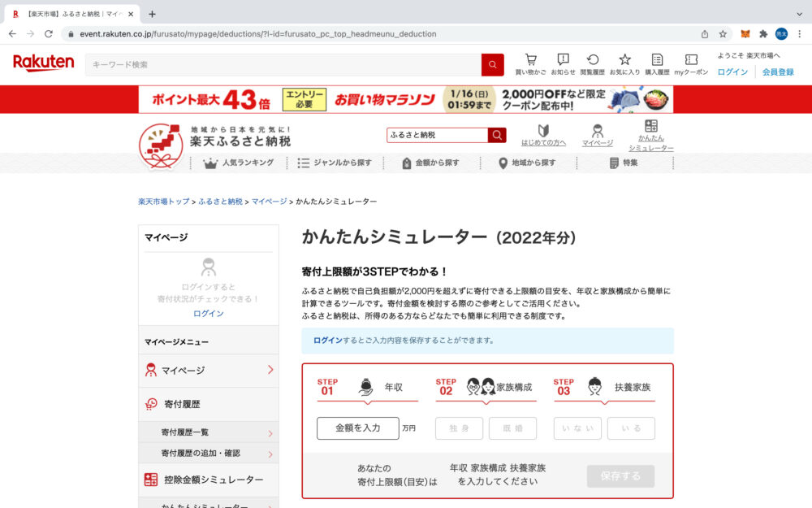Click the share icon in address bar

(x=704, y=33)
